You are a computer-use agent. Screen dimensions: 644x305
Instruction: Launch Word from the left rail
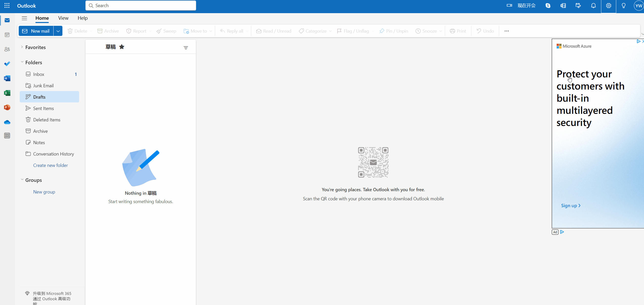pos(7,78)
